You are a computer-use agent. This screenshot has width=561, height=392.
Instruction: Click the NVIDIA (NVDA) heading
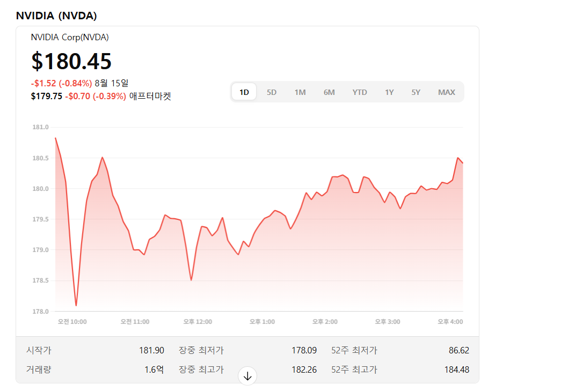click(56, 16)
